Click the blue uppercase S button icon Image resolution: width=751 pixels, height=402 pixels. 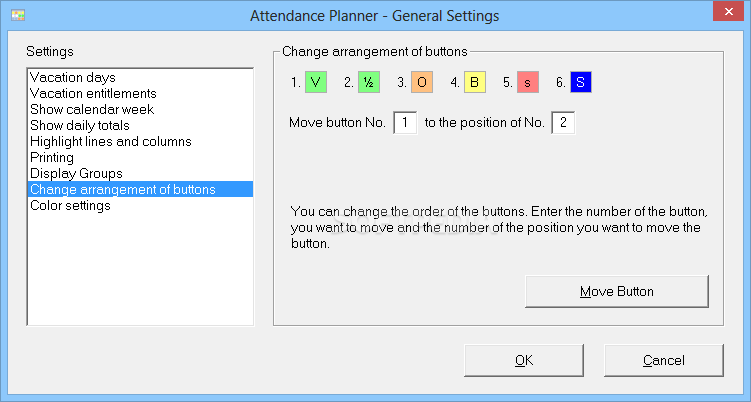580,82
